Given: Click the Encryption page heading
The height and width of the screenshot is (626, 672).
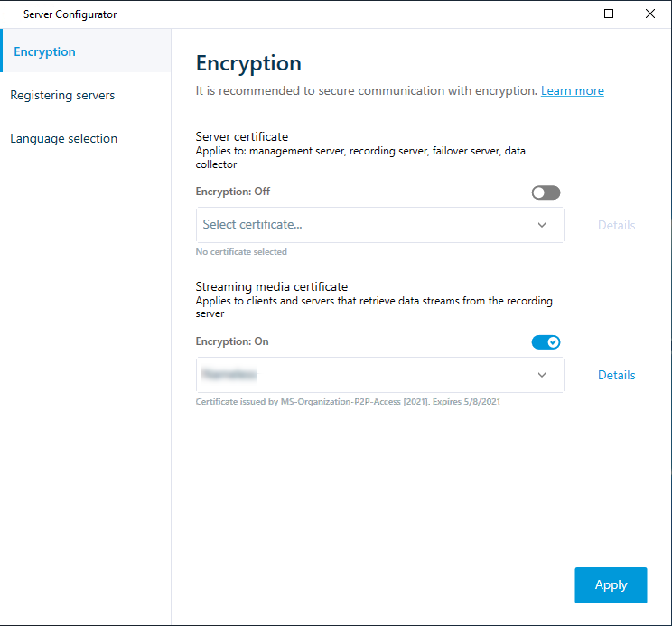Looking at the screenshot, I should [x=248, y=63].
